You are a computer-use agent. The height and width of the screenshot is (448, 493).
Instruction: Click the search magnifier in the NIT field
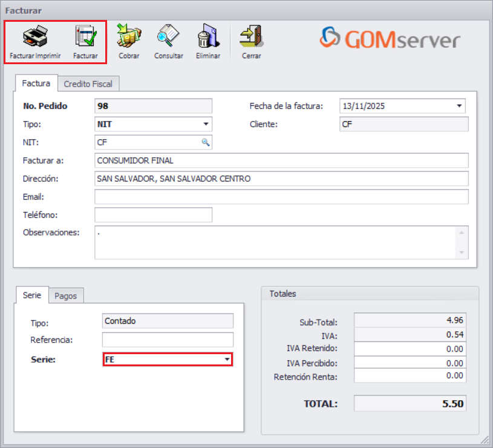pyautogui.click(x=206, y=142)
